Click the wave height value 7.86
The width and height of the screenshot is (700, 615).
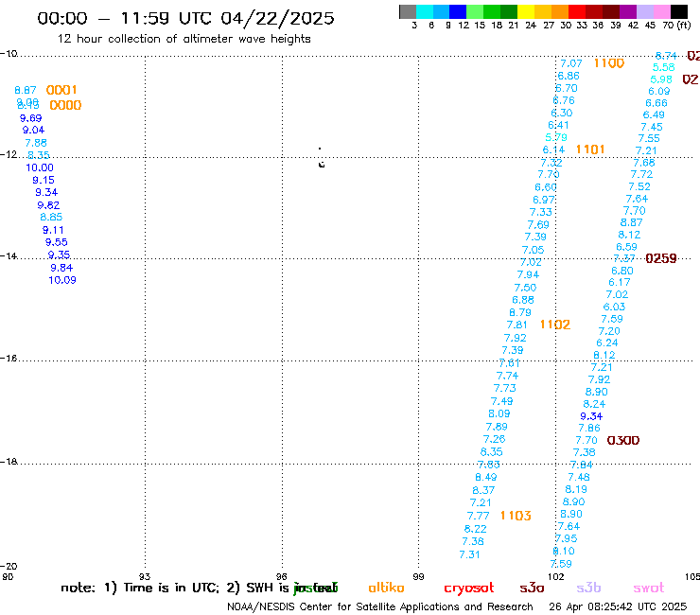tap(589, 428)
